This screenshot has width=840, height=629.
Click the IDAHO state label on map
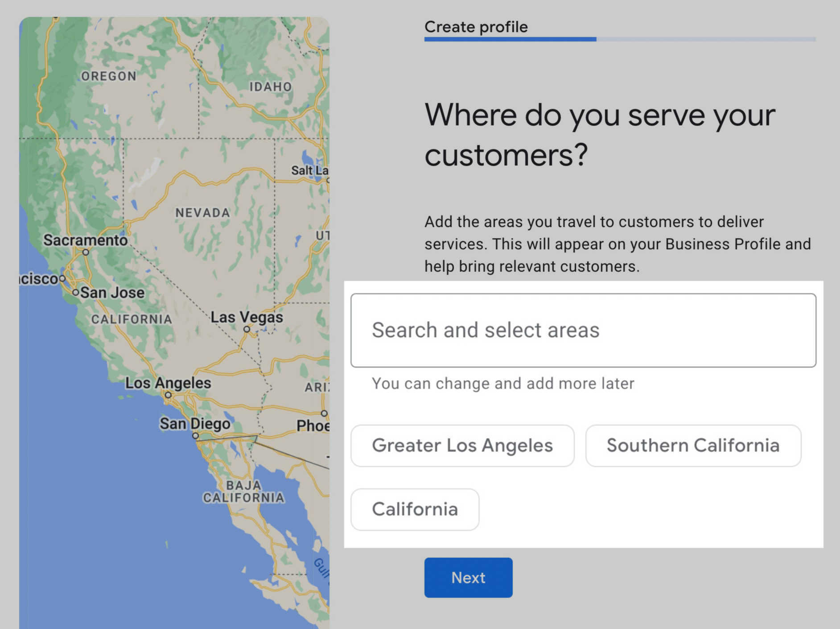(270, 87)
